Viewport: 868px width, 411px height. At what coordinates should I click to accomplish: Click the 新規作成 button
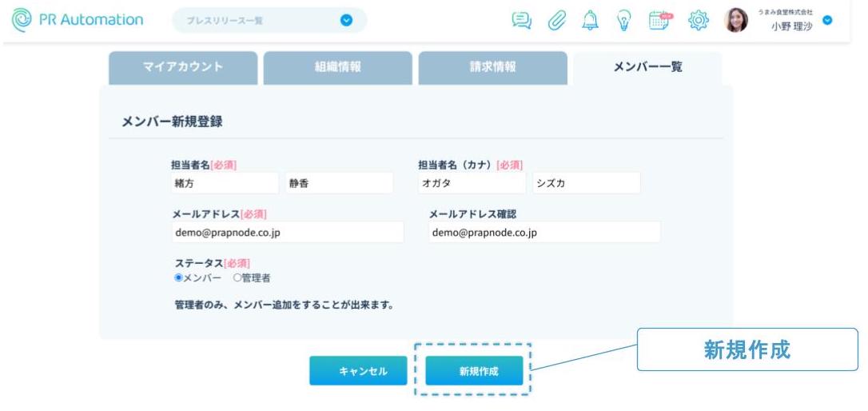pyautogui.click(x=474, y=371)
